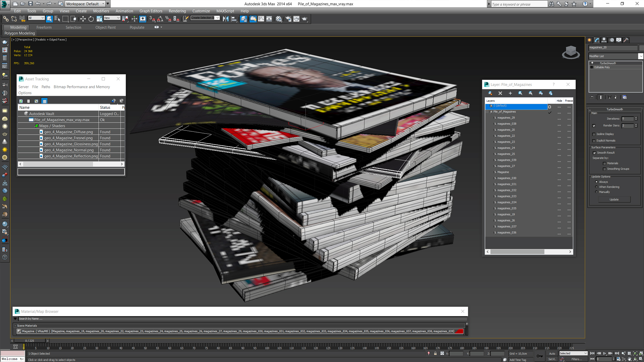
Task: Toggle Auto Key button
Action: (x=552, y=353)
